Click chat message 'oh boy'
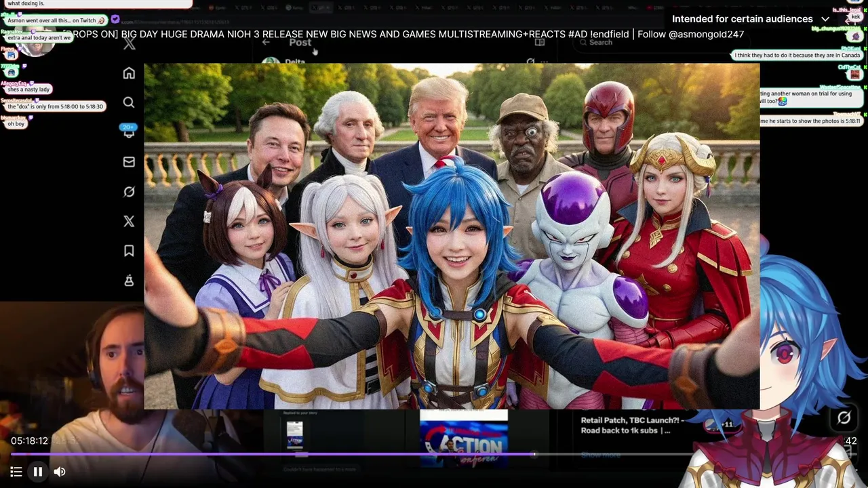The height and width of the screenshot is (488, 868). coord(16,124)
